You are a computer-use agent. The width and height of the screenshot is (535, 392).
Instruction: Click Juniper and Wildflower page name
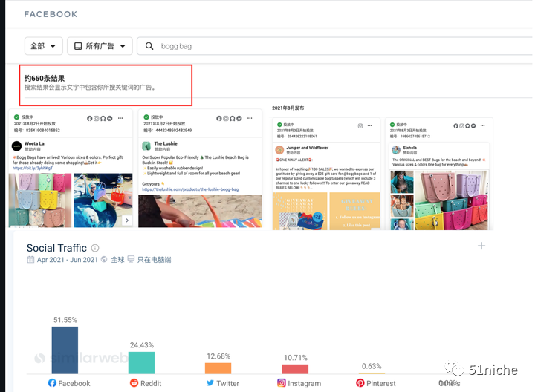pos(319,148)
